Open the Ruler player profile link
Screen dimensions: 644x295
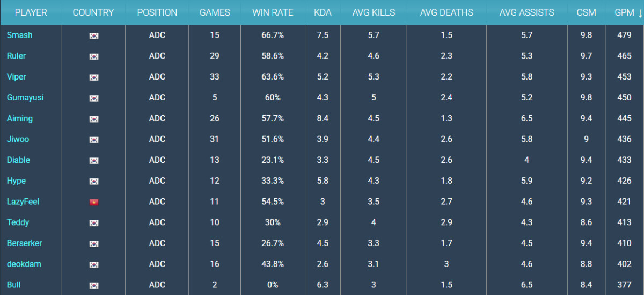pos(16,56)
